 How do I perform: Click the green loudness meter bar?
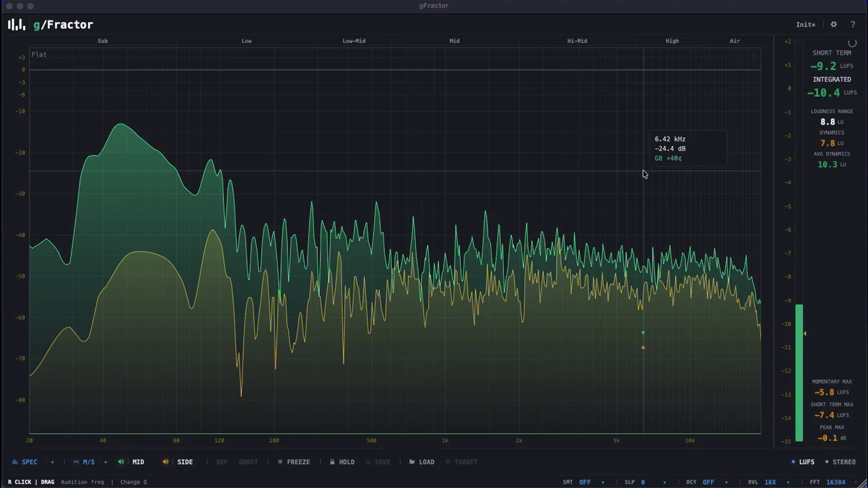click(x=799, y=373)
